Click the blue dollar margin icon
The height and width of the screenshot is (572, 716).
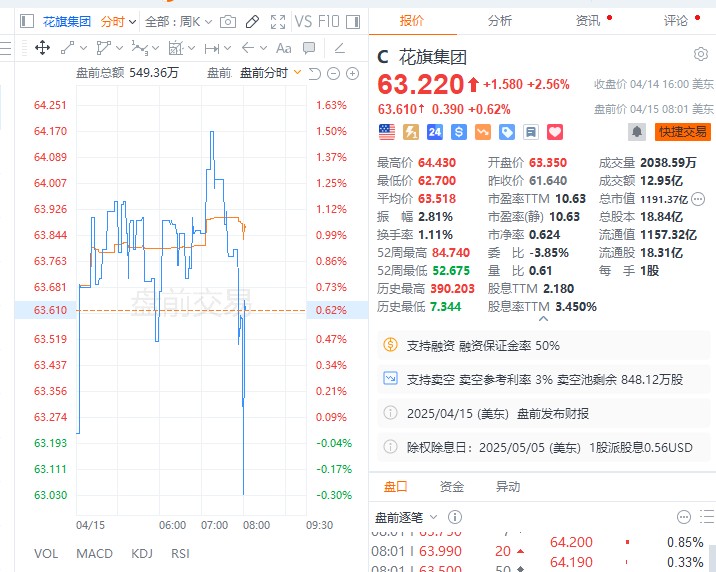[x=458, y=132]
